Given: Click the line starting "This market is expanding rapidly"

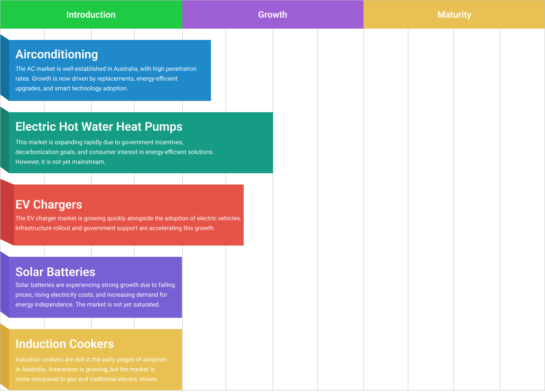Looking at the screenshot, I should pos(99,142).
